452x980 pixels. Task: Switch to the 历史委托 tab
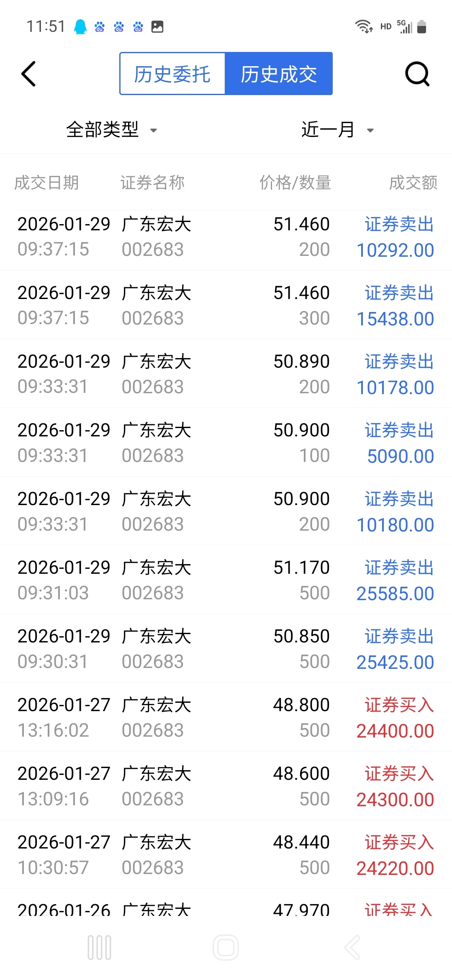172,74
